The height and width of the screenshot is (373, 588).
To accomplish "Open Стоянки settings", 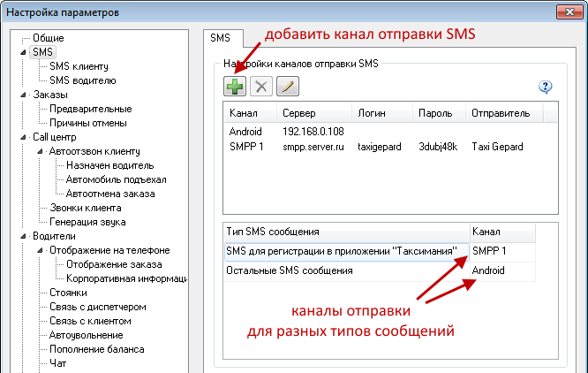I will click(x=68, y=293).
